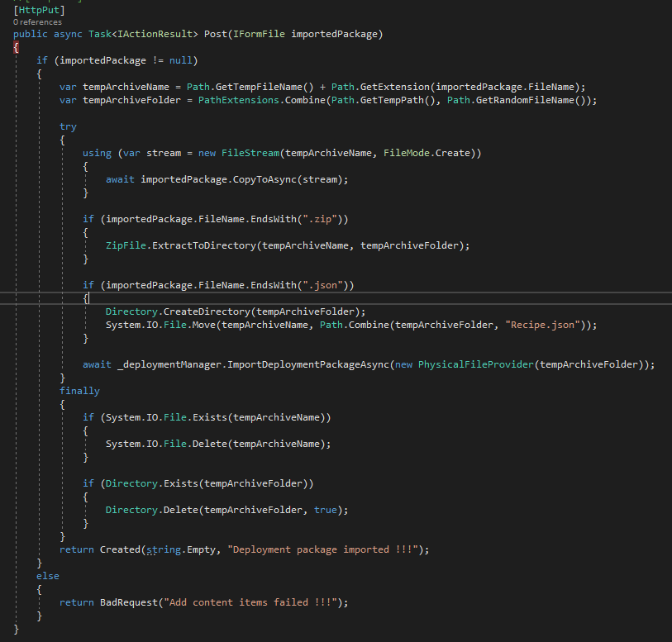Click 'BadRequest' in the else block
Screen dimensions: 672x642
pos(129,602)
